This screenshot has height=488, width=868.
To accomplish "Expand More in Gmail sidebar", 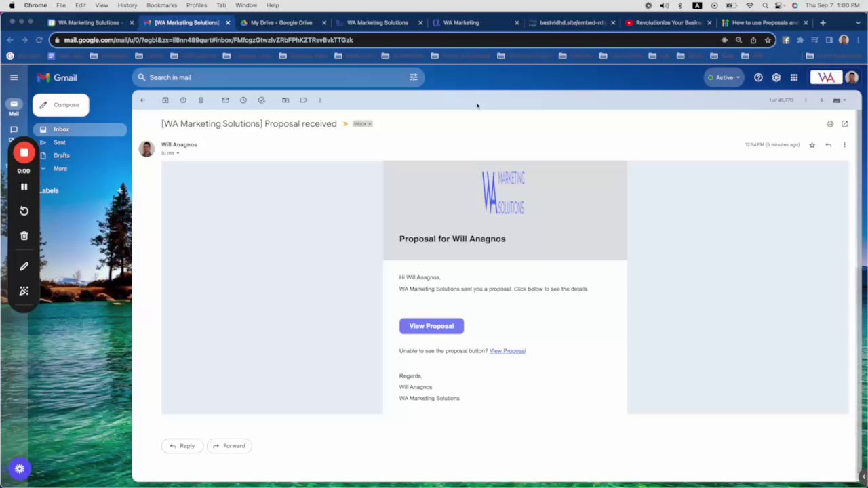I will pyautogui.click(x=60, y=168).
